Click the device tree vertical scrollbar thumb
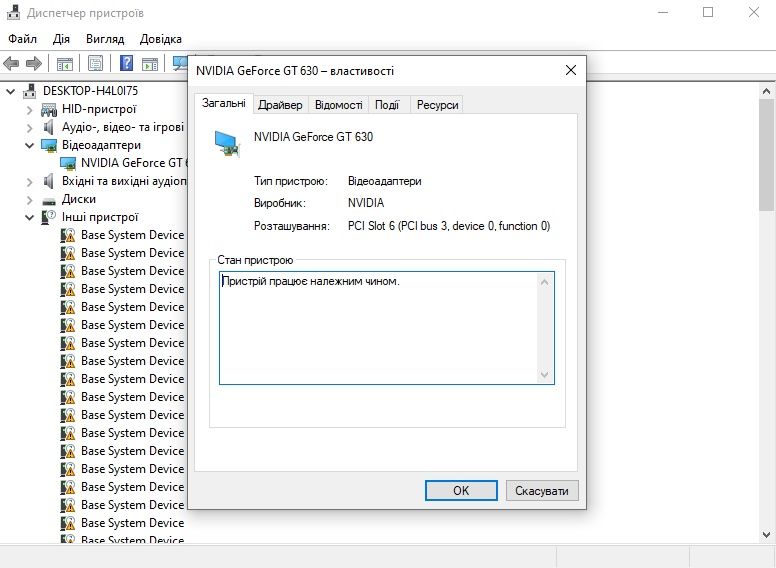Screen dimensions: 776x568 tap(767, 155)
